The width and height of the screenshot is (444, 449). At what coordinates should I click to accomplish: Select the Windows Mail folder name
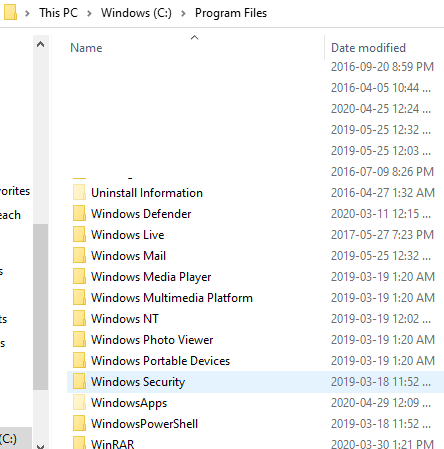(x=128, y=256)
